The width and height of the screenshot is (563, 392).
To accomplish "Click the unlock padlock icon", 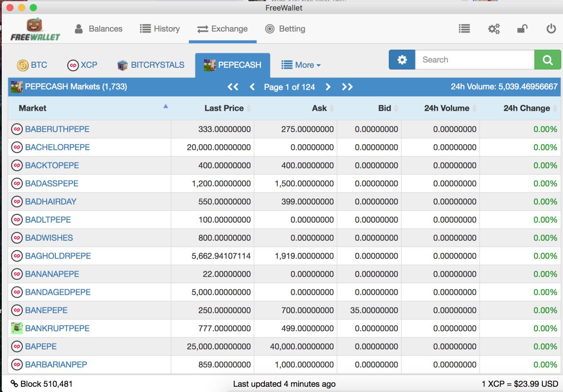I will point(522,29).
